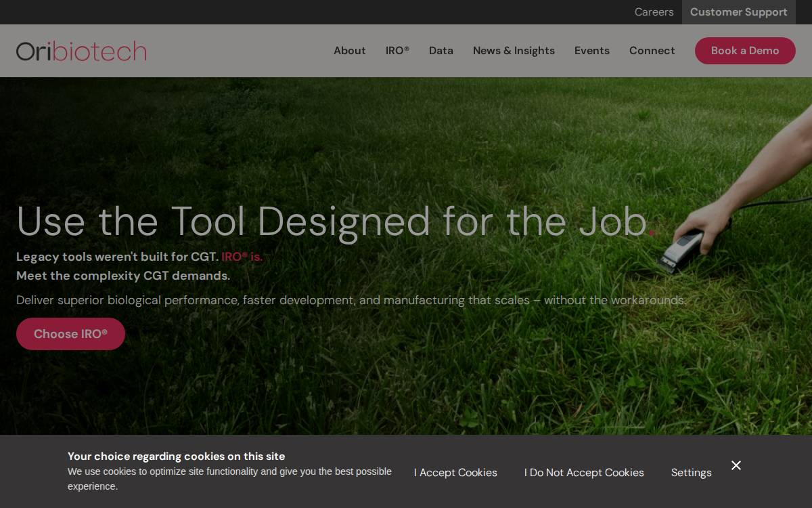Viewport: 812px width, 508px height.
Task: Select the Data menu item
Action: point(441,51)
